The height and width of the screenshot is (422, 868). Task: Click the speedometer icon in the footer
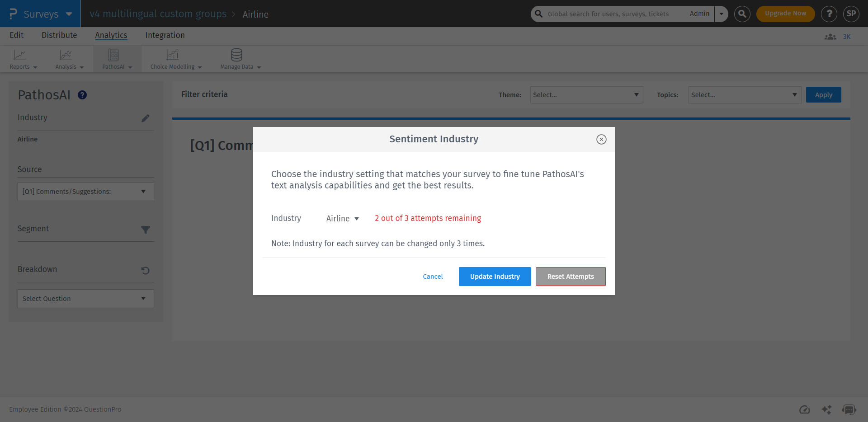[x=805, y=409]
